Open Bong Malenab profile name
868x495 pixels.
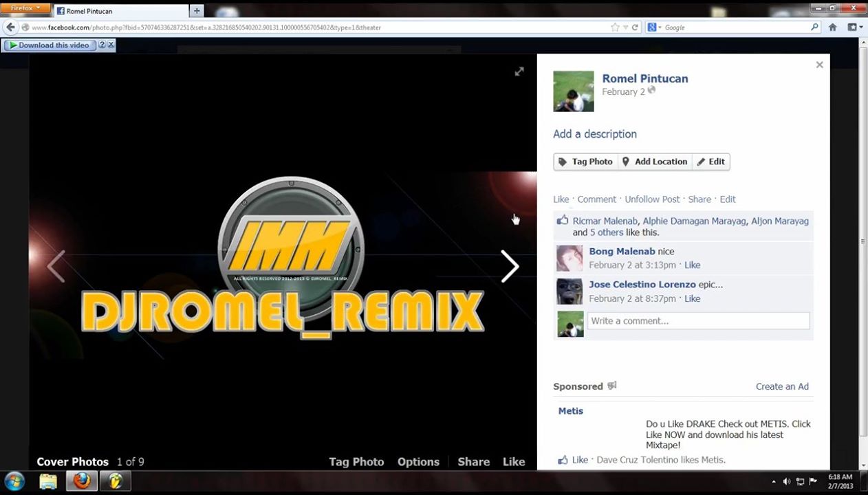pos(622,252)
